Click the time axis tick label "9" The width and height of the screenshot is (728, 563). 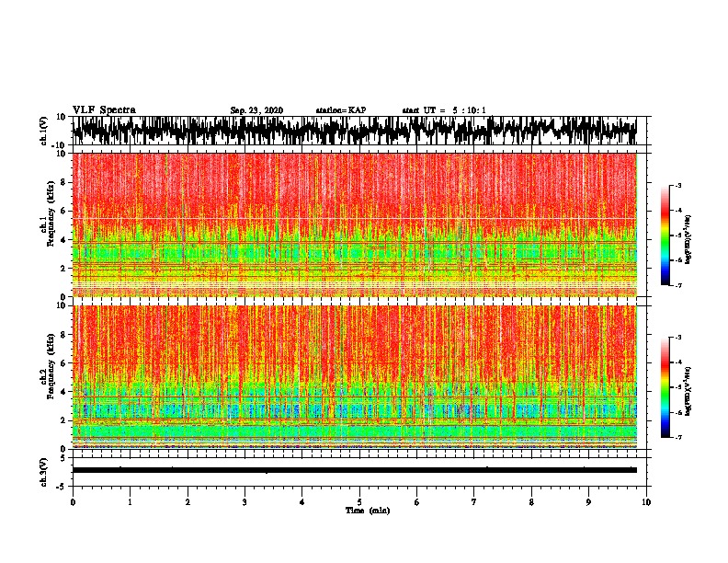588,502
